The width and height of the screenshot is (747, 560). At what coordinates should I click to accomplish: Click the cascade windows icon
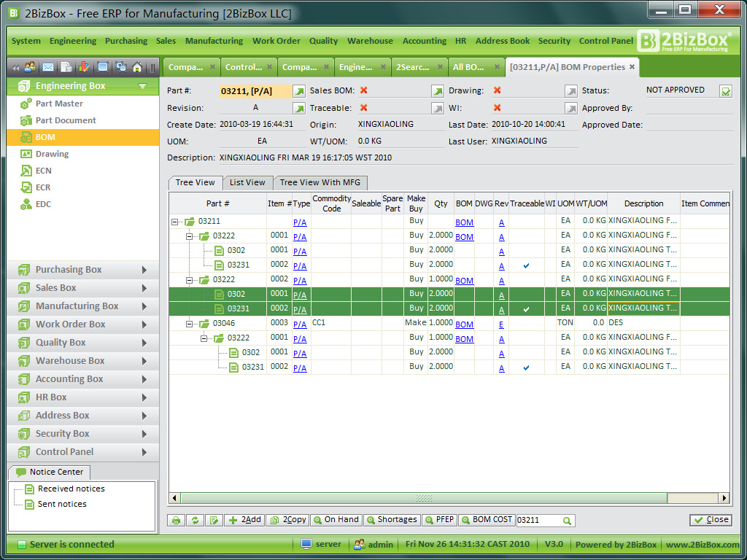(120, 67)
